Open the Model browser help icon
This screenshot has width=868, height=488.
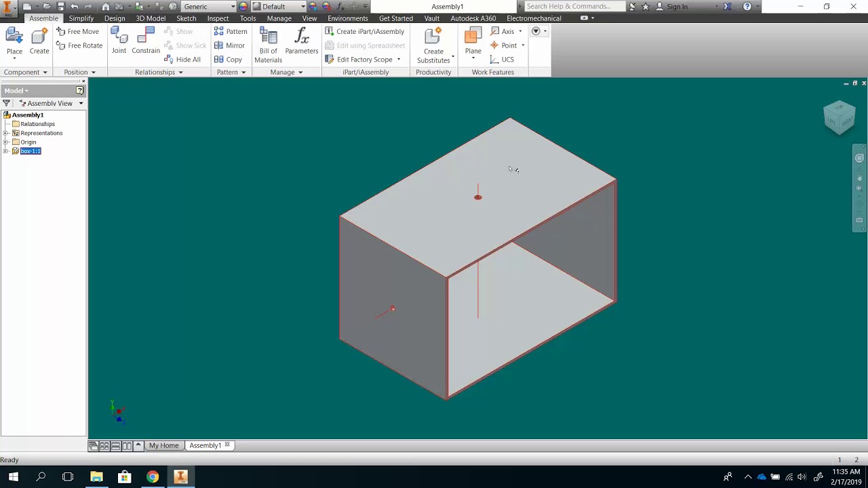pos(79,90)
